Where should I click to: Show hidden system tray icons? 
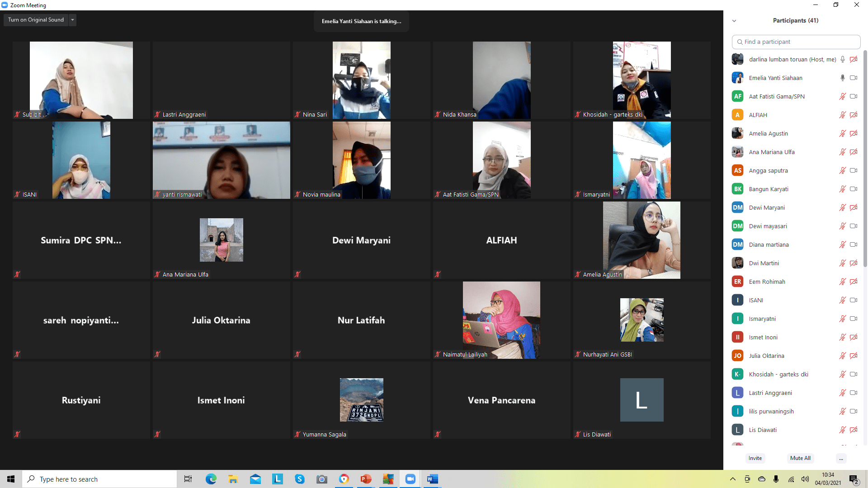[732, 479]
